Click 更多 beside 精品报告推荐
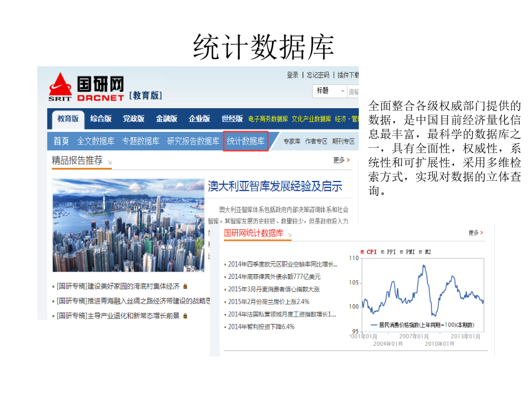Image resolution: width=532 pixels, height=399 pixels. pos(341,160)
